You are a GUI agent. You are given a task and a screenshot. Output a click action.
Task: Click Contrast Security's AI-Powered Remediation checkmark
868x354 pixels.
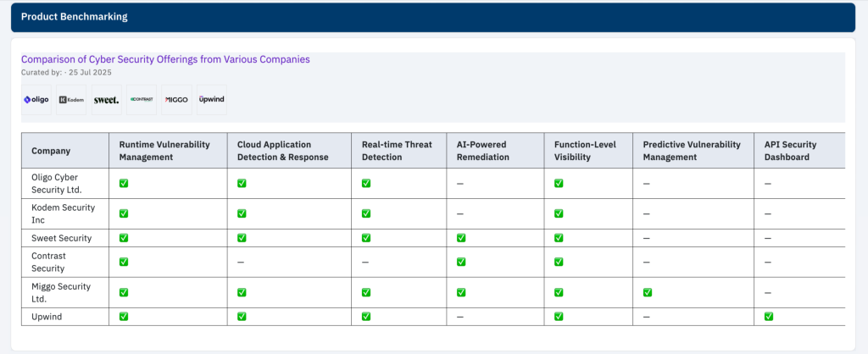pos(461,262)
